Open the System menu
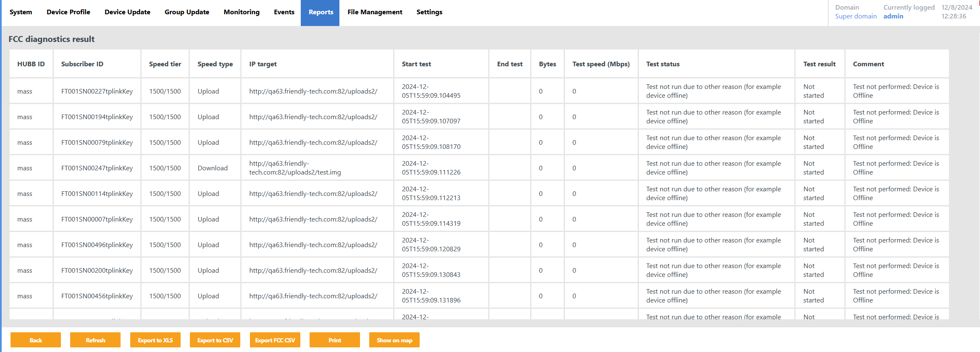 21,12
